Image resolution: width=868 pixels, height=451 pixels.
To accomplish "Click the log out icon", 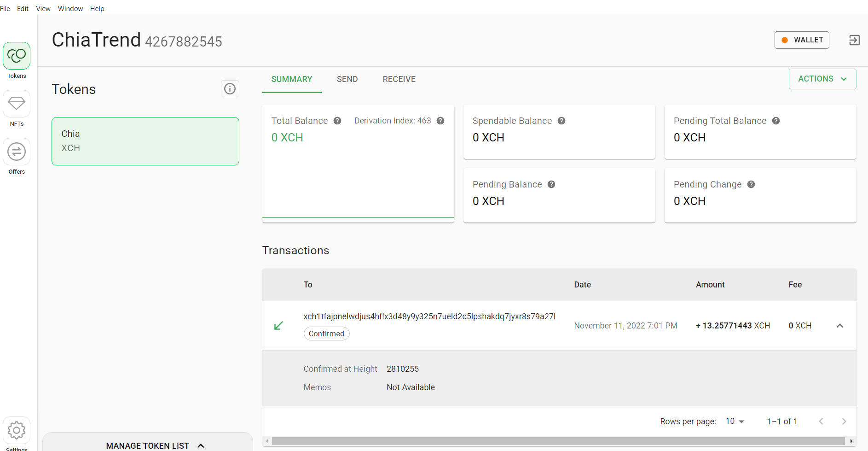I will point(854,40).
